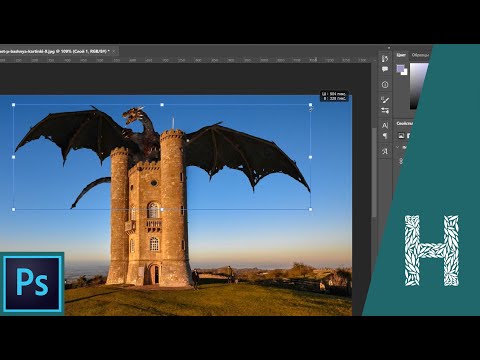Open the Brushes panel icon
Image resolution: width=480 pixels, height=360 pixels.
(385, 100)
